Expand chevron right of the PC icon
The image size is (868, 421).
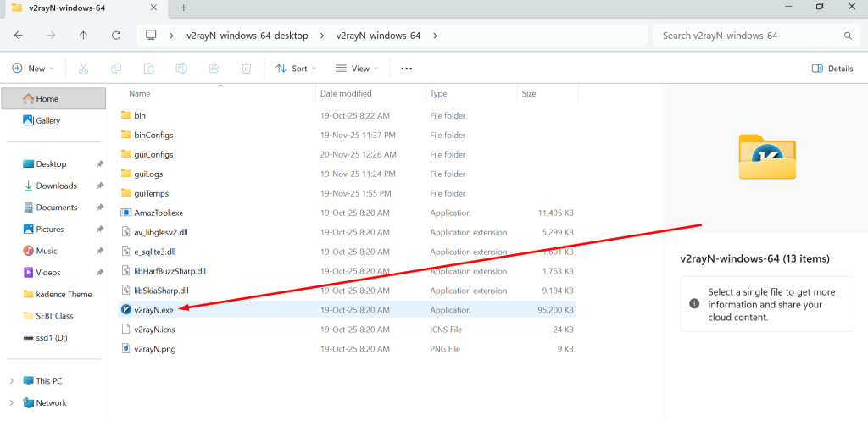click(172, 36)
